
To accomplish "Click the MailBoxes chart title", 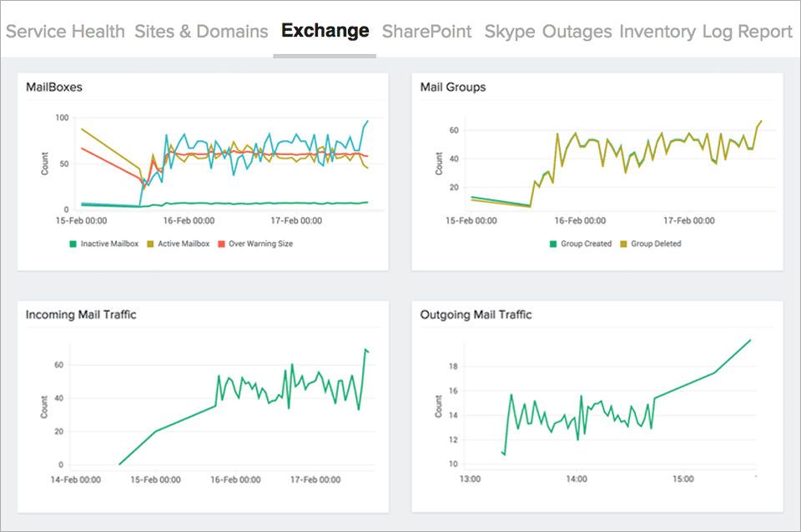I will [x=53, y=87].
